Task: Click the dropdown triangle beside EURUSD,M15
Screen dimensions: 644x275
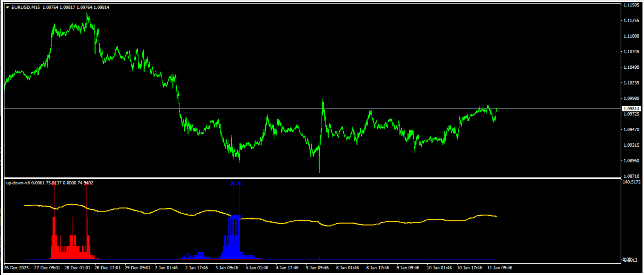Action: (x=8, y=8)
